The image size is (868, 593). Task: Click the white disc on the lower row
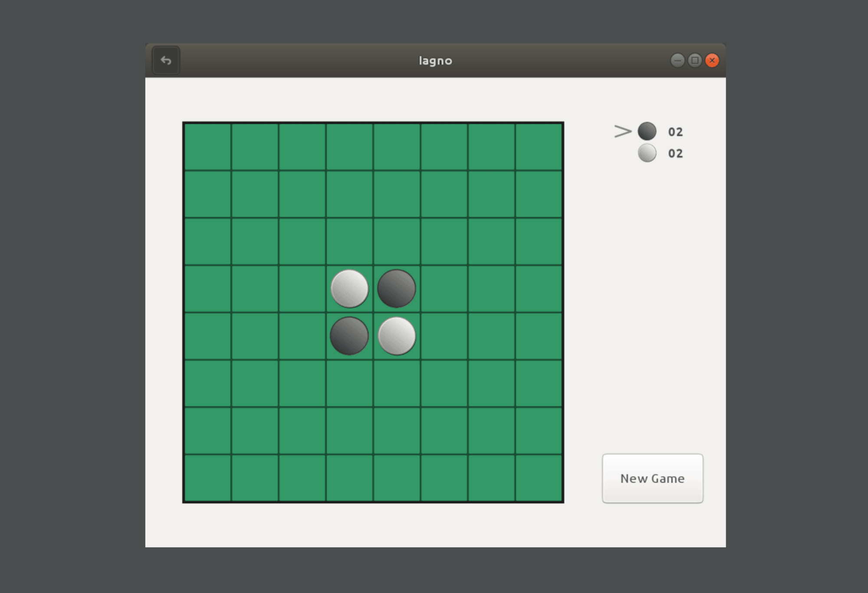tap(397, 336)
